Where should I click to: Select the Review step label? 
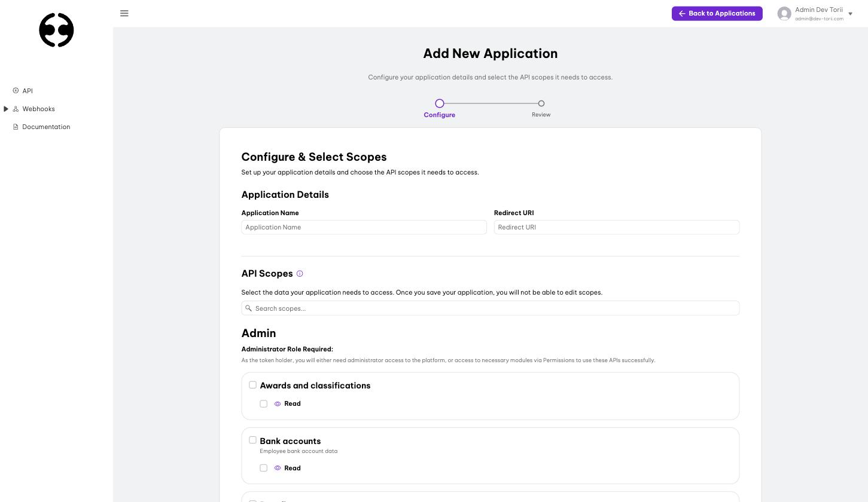pos(541,115)
